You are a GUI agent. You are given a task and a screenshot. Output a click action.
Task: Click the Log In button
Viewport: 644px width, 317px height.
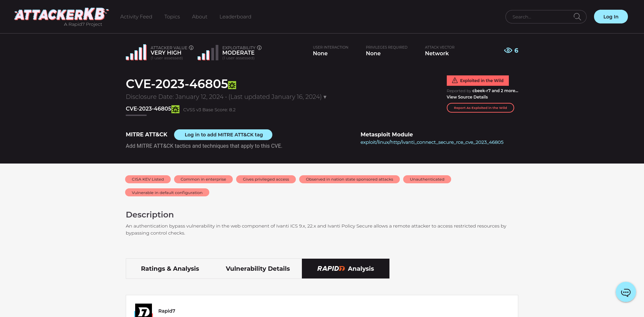click(611, 17)
